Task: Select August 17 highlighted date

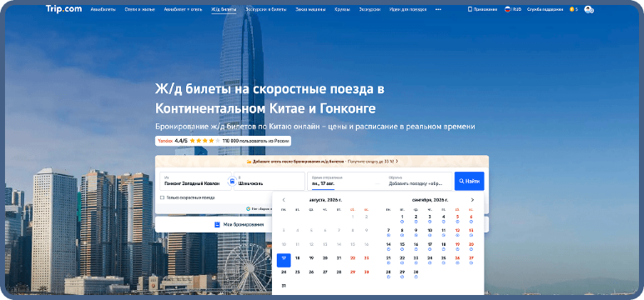Action: pyautogui.click(x=284, y=260)
